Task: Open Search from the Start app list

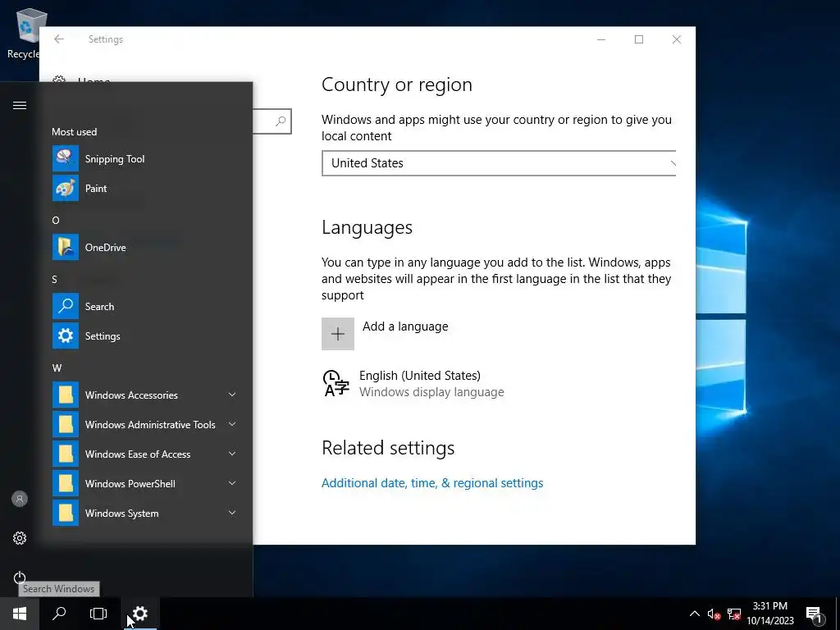Action: [x=144, y=307]
